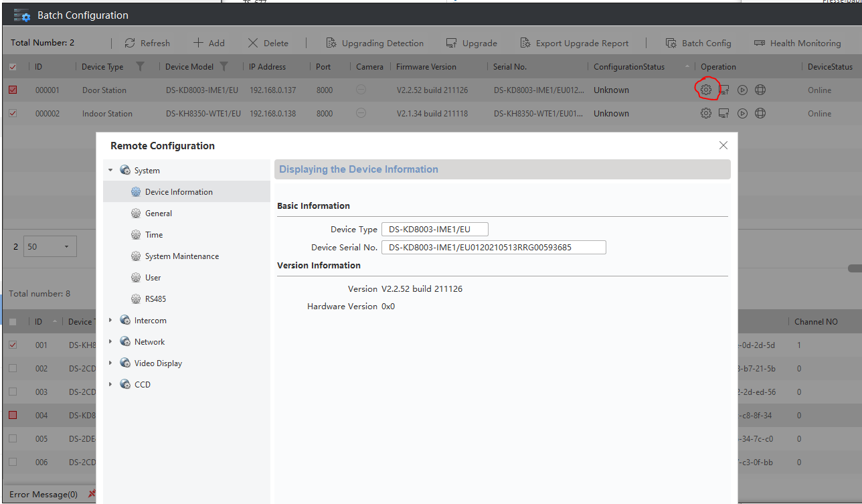Toggle the select-all checkbox in top table header
The image size is (862, 504).
[13, 66]
